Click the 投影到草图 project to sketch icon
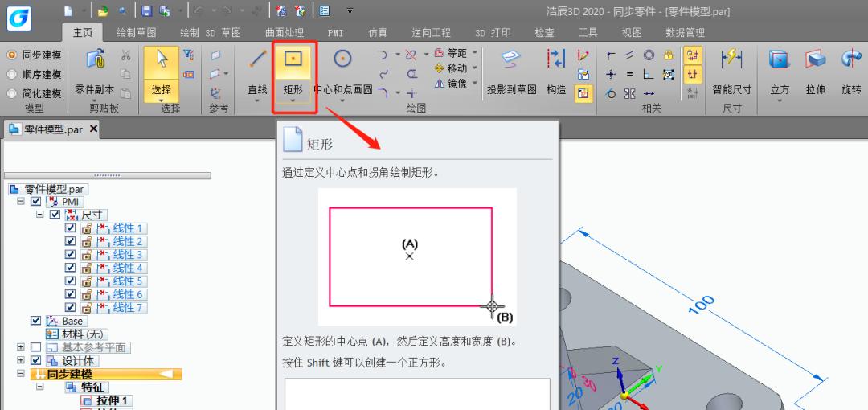Screen dimensions: 868x410 [x=512, y=59]
